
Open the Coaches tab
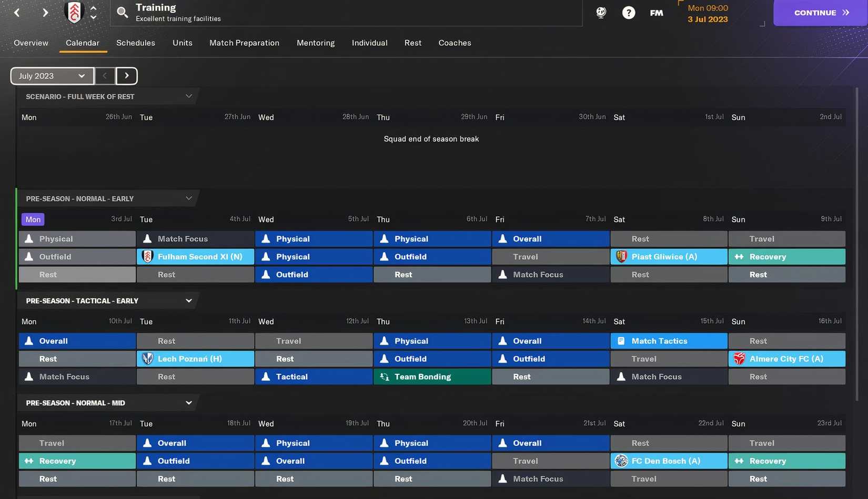point(455,43)
